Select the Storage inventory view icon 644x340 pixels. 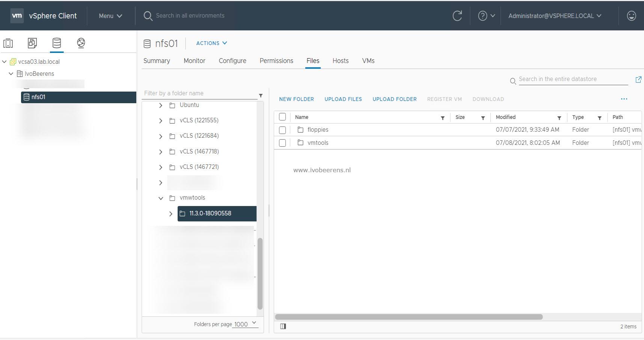(57, 43)
